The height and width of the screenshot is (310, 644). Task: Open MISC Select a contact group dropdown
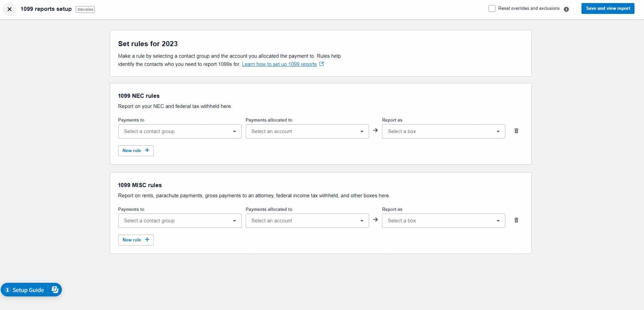coord(180,221)
